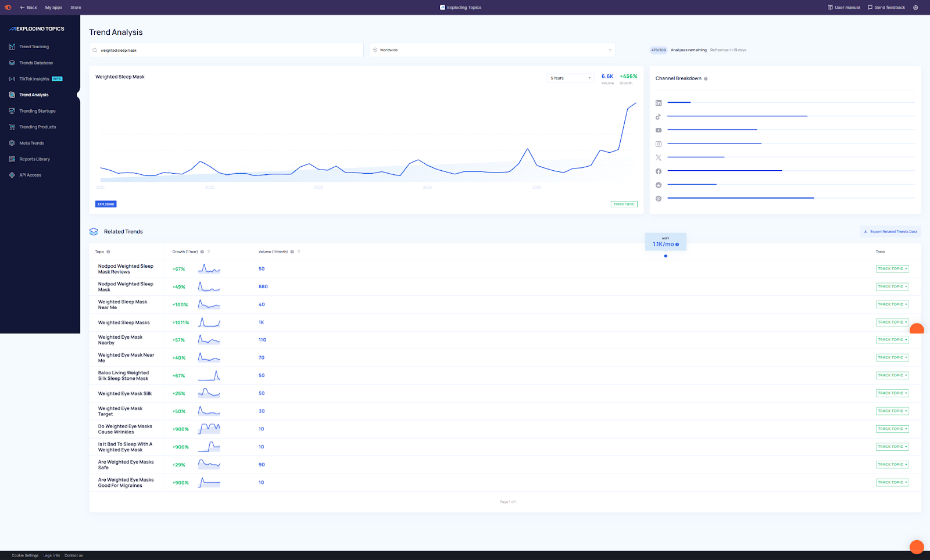930x560 pixels.
Task: Click the TikTok channel icon
Action: click(x=659, y=117)
